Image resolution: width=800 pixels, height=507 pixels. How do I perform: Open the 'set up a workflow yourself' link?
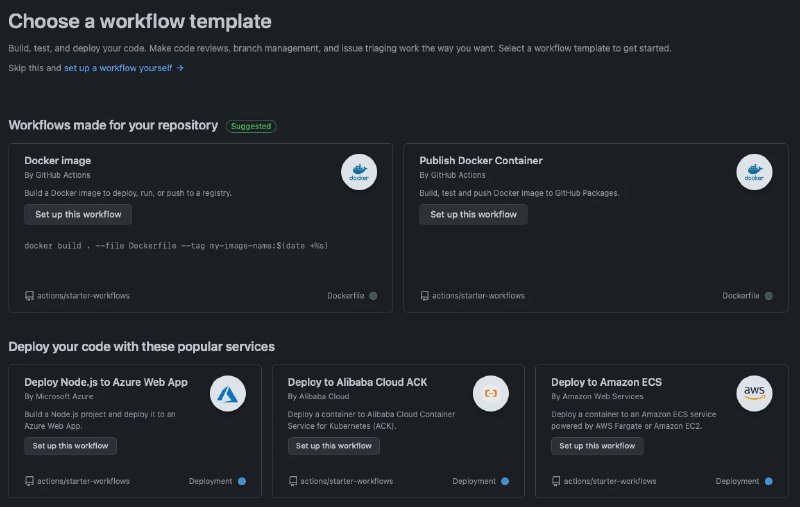pos(123,68)
